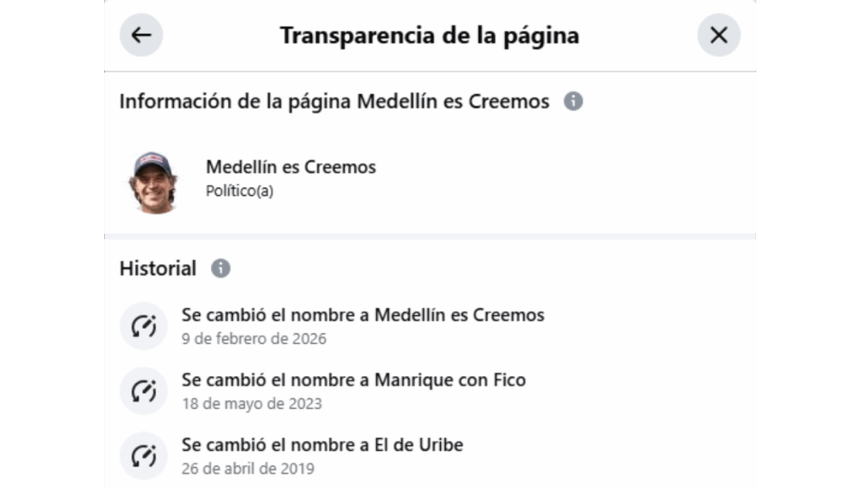The image size is (868, 488).
Task: Click the Político(a) category label
Action: tap(240, 191)
